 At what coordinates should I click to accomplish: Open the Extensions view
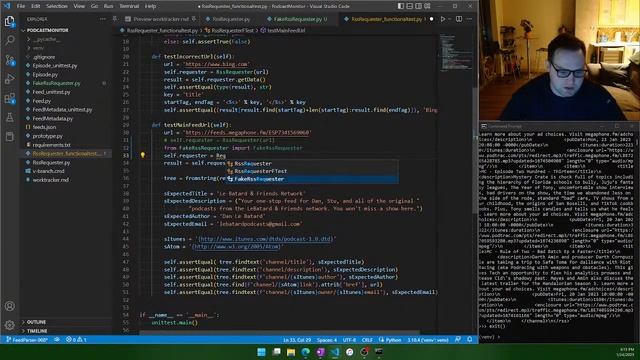tap(9, 98)
